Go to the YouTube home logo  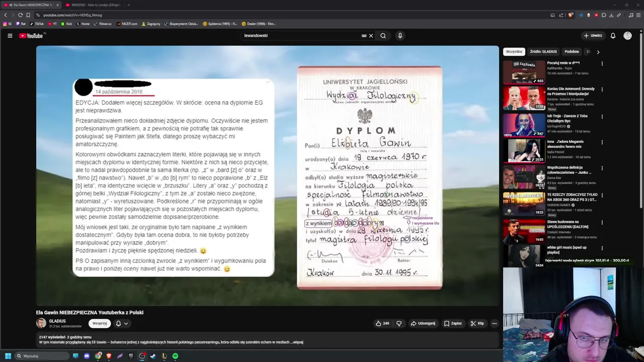(x=31, y=36)
